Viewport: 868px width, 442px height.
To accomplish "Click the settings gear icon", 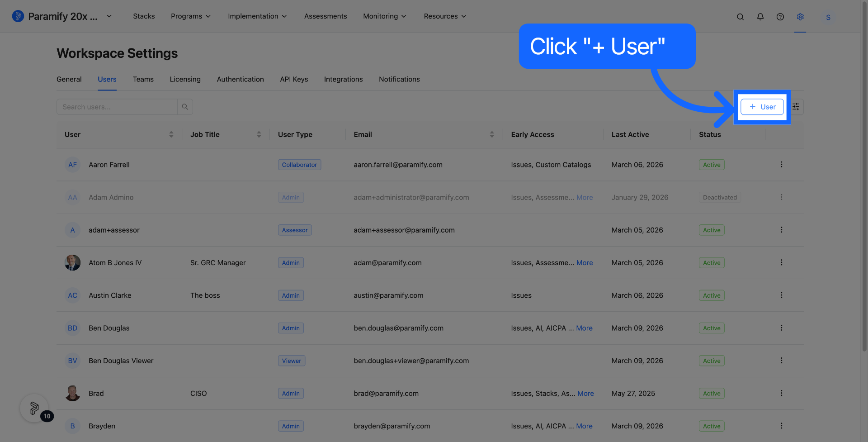I will tap(800, 17).
